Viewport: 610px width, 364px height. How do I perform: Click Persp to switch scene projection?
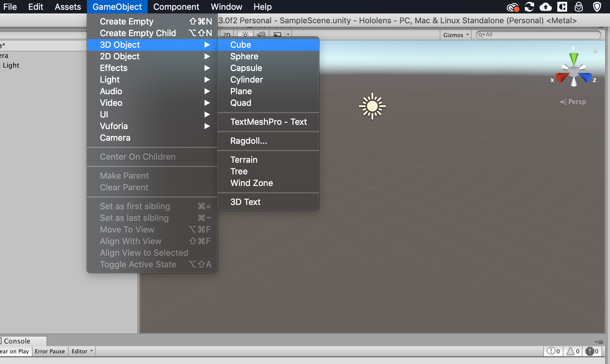coord(577,102)
